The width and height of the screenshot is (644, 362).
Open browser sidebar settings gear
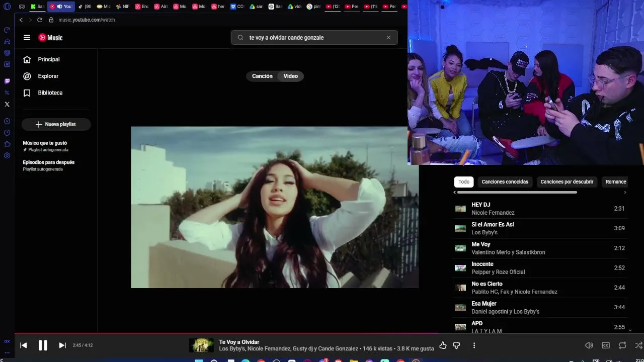[x=7, y=155]
